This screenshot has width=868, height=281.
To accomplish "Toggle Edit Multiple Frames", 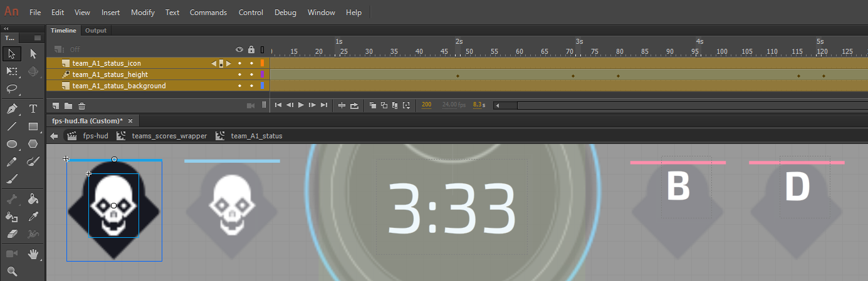I will [395, 105].
